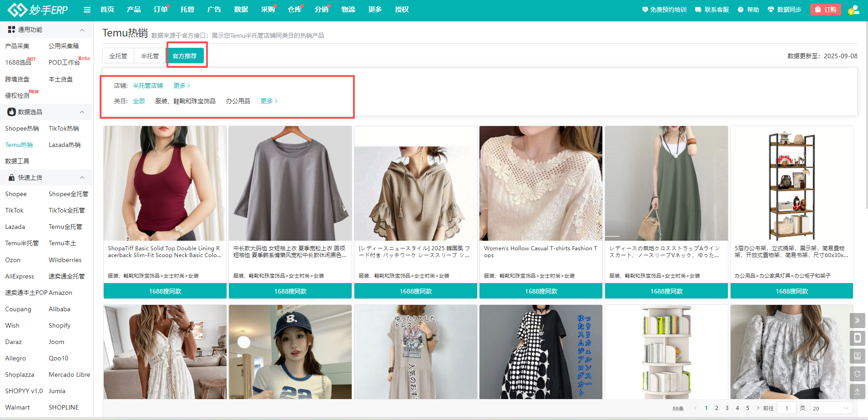
Task: Switch to the 半托管 tab
Action: point(150,56)
